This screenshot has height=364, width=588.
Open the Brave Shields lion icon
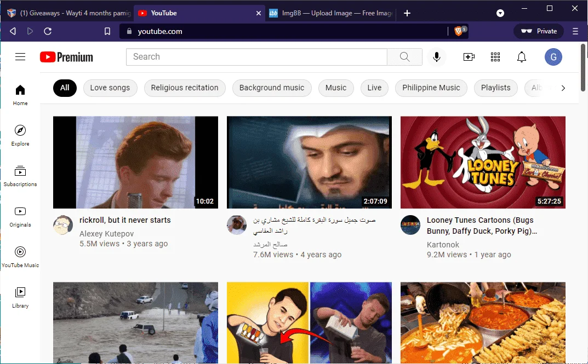[x=459, y=31]
